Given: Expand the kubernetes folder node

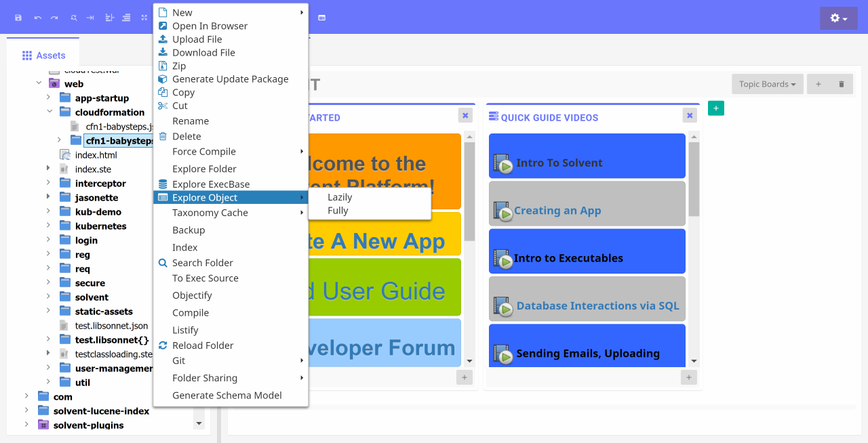Looking at the screenshot, I should pyautogui.click(x=49, y=226).
